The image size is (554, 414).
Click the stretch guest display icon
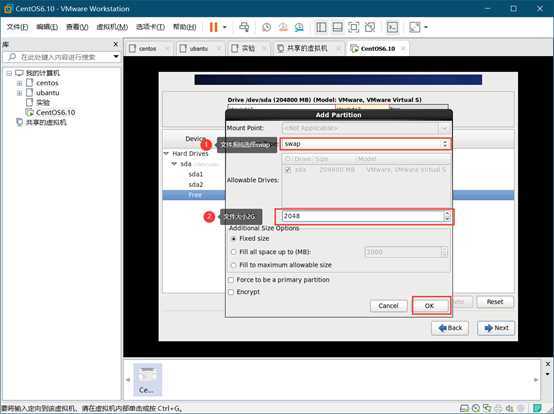tap(415, 27)
